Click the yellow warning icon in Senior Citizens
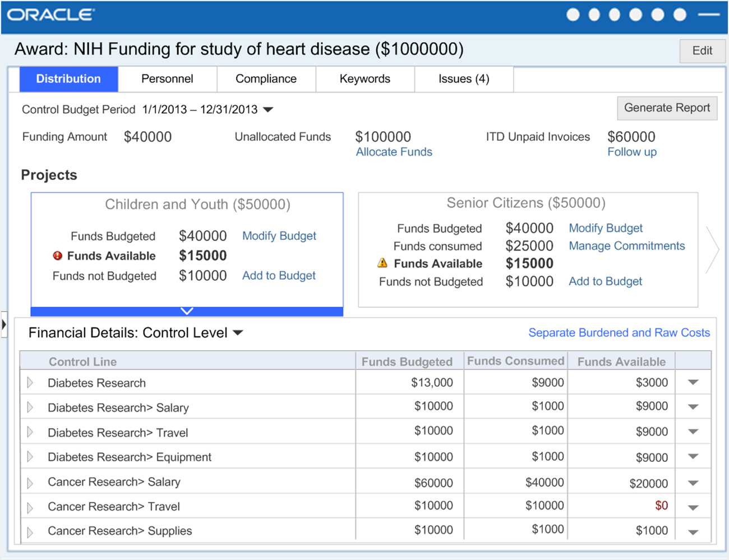The image size is (729, 560). [382, 263]
